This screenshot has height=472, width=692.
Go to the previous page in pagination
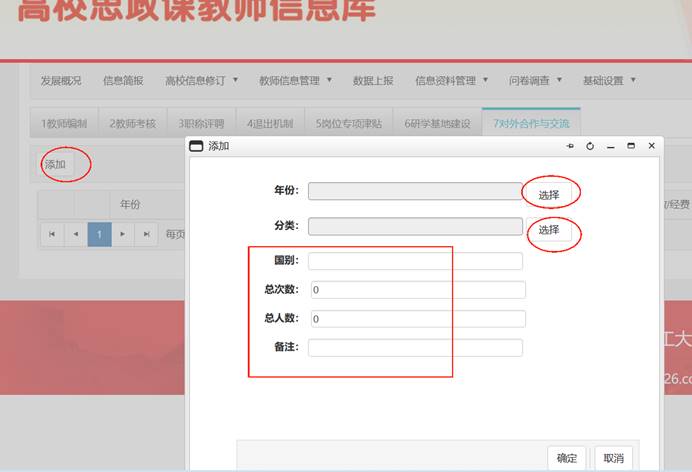point(75,234)
